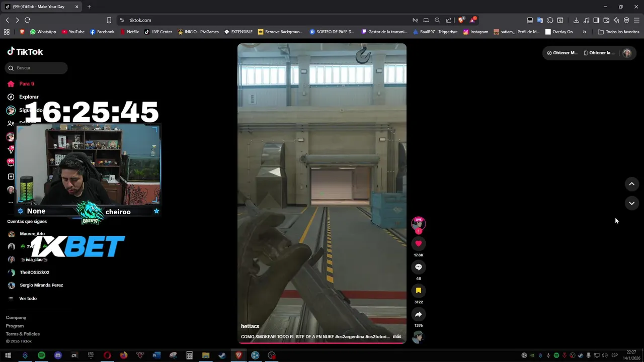Open the browser hamburger menu
Viewport: 644px width, 362px height.
pos(636,20)
